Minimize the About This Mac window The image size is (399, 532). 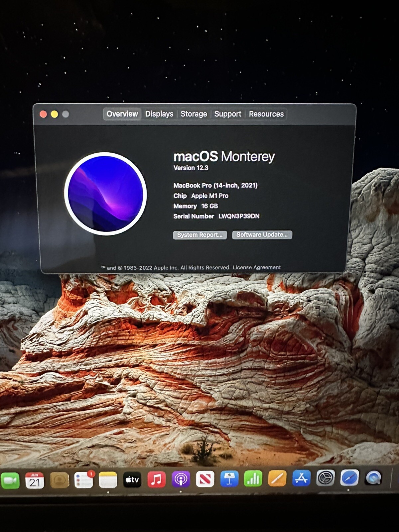[x=55, y=114]
